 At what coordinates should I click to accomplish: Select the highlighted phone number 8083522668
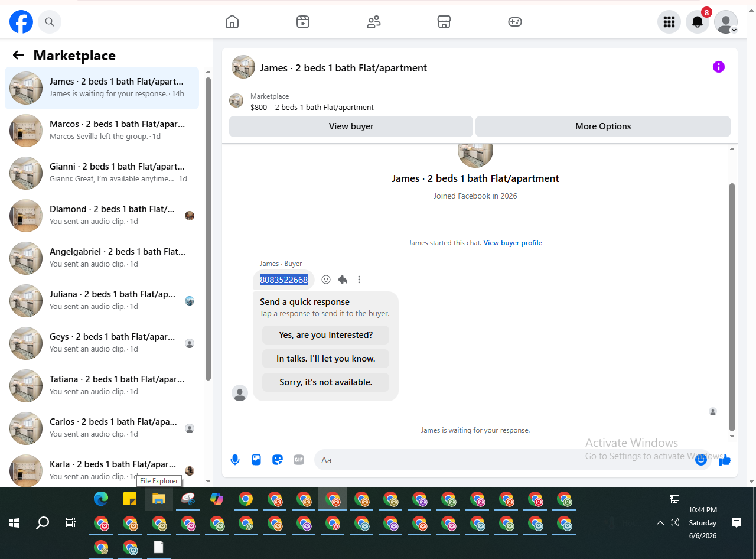pyautogui.click(x=283, y=279)
